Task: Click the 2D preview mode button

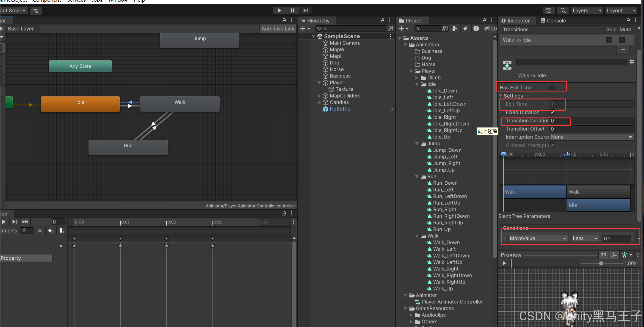Action: [603, 255]
